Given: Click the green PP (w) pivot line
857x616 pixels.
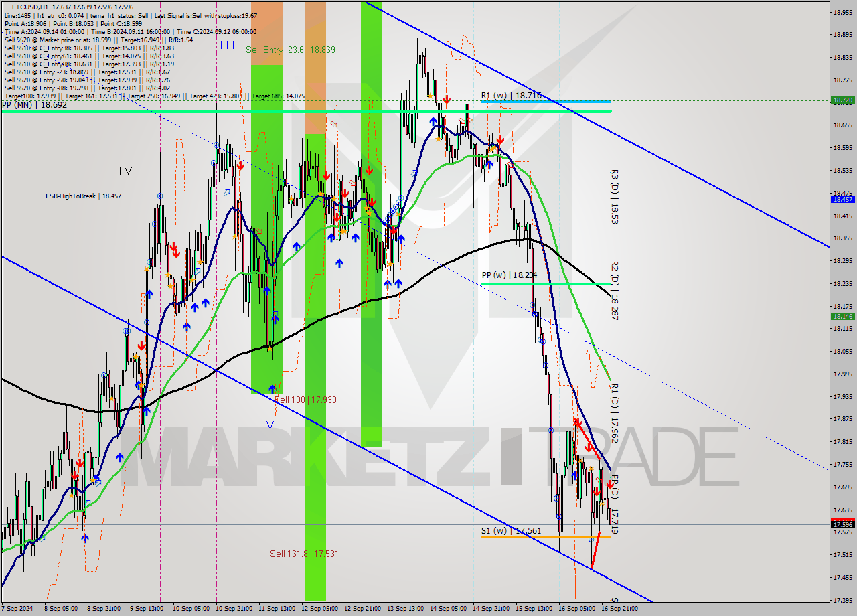Looking at the screenshot, I should (x=545, y=284).
